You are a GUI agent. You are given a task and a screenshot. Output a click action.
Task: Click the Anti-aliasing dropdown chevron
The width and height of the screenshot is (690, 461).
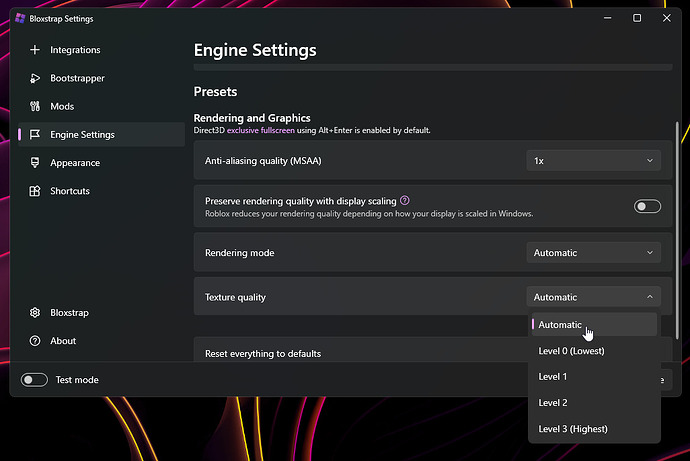tap(650, 161)
